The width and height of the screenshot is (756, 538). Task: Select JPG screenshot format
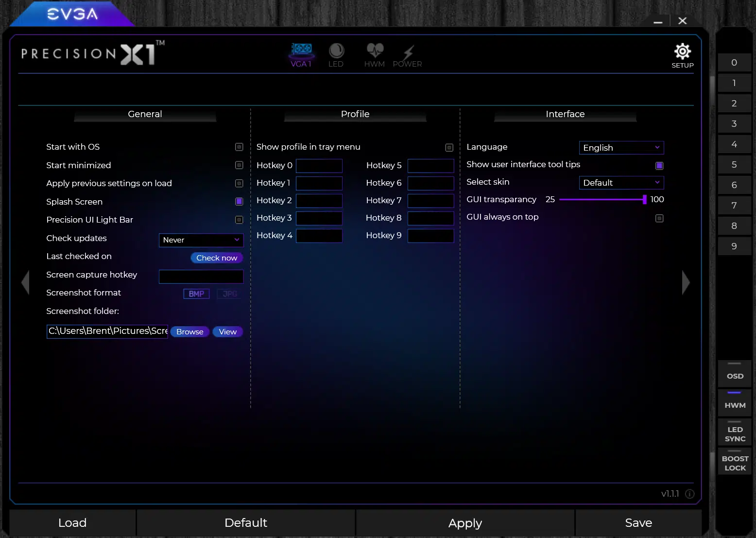click(230, 294)
